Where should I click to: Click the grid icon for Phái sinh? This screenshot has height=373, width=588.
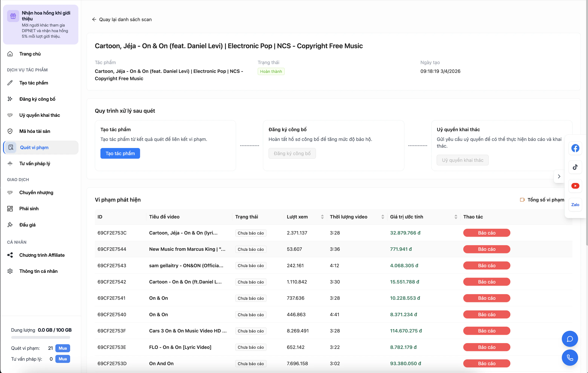10,209
